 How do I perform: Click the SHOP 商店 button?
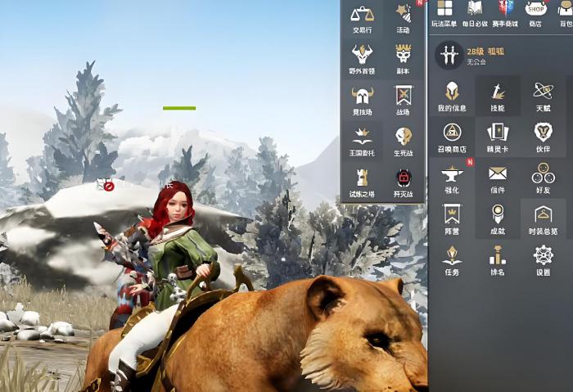click(x=535, y=14)
